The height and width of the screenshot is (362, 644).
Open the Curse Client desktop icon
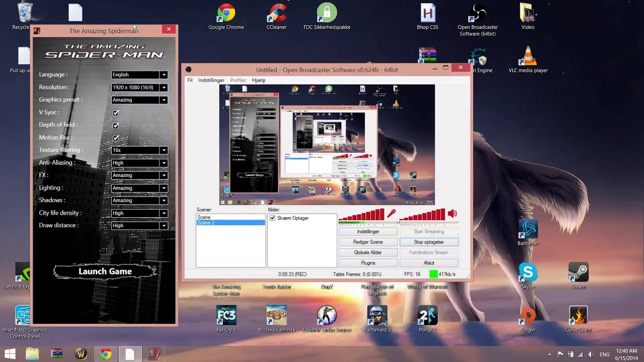click(x=578, y=319)
